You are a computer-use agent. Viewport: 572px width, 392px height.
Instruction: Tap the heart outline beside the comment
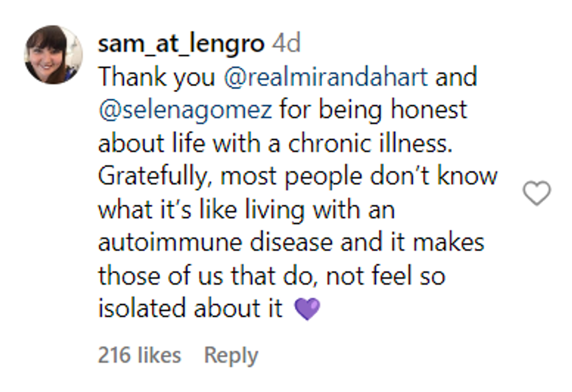click(536, 193)
